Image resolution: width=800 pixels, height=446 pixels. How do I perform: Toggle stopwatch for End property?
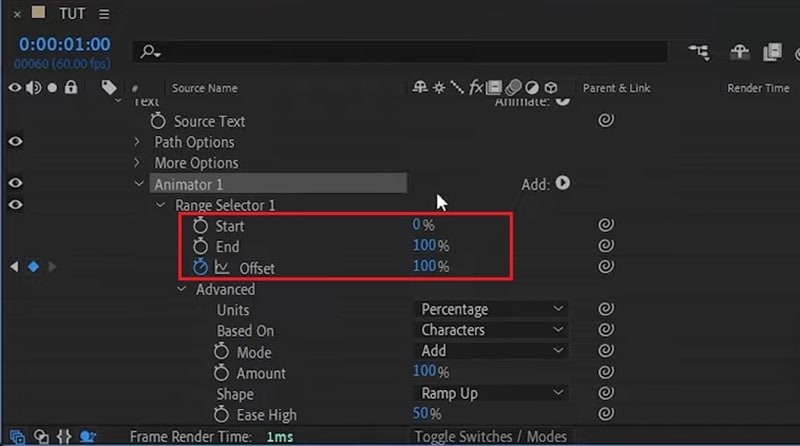tap(200, 246)
